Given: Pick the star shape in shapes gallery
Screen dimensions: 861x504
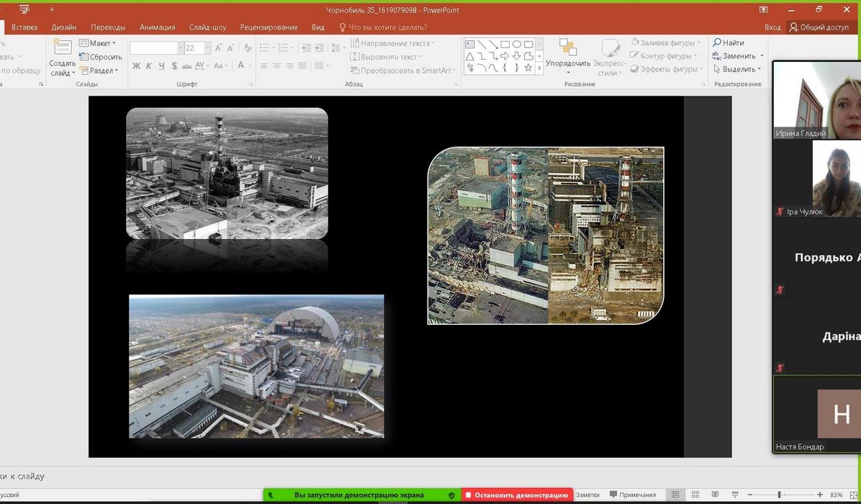Looking at the screenshot, I should pyautogui.click(x=528, y=68).
